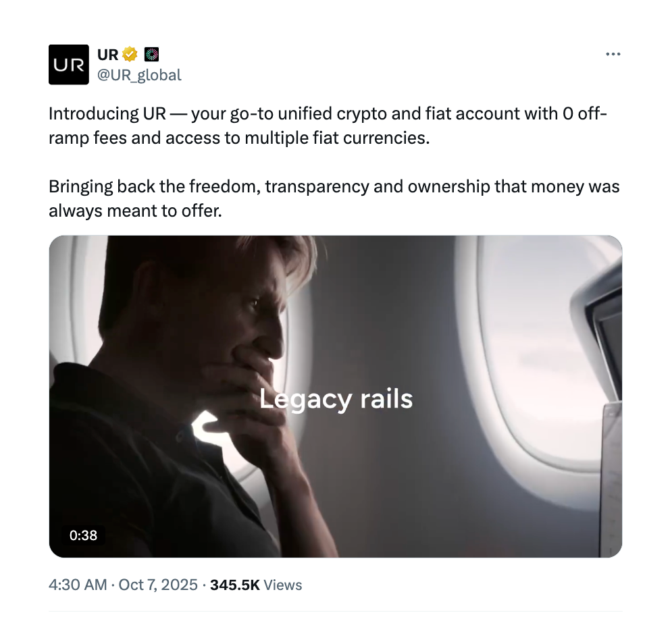Viewport: 670px width, 644px height.
Task: Click the @UR_global handle
Action: pyautogui.click(x=140, y=75)
